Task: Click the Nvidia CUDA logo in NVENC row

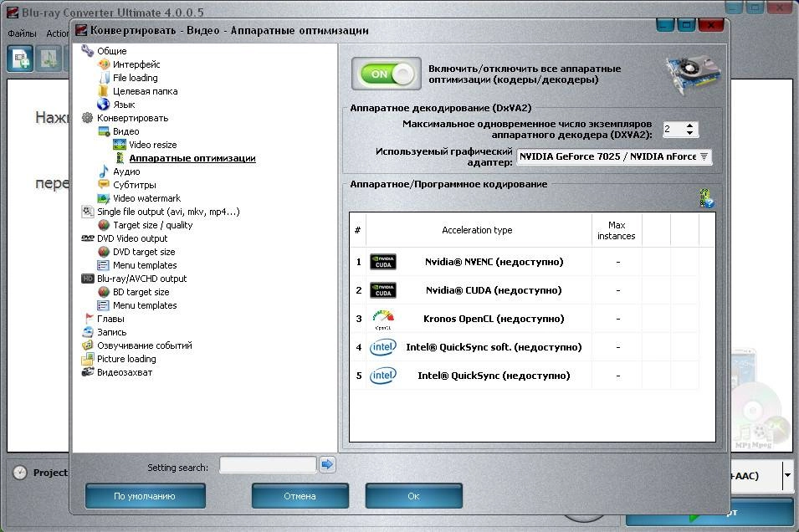Action: (382, 262)
